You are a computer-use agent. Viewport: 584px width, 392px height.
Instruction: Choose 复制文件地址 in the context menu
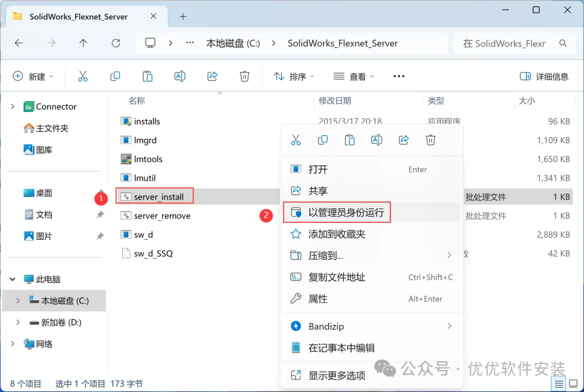pos(371,277)
